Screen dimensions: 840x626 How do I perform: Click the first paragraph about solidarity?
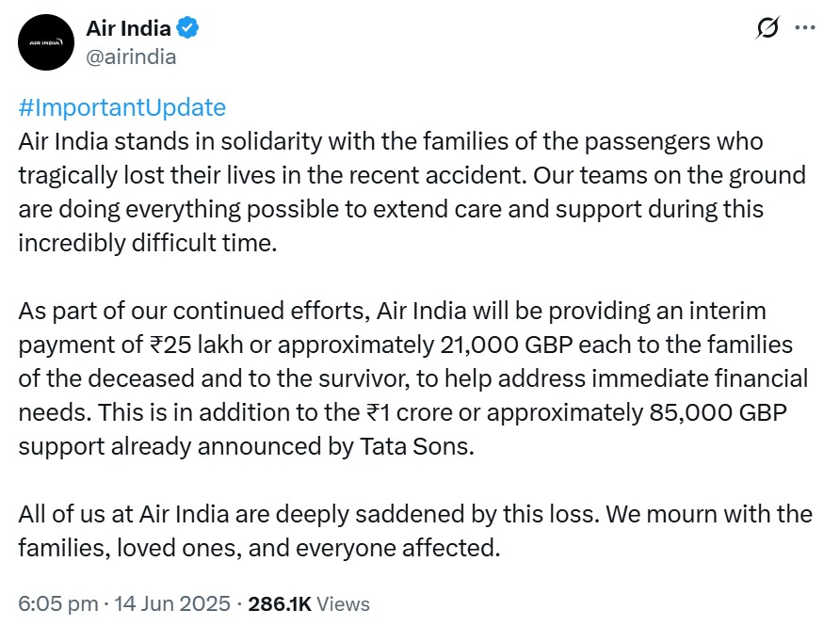(412, 192)
